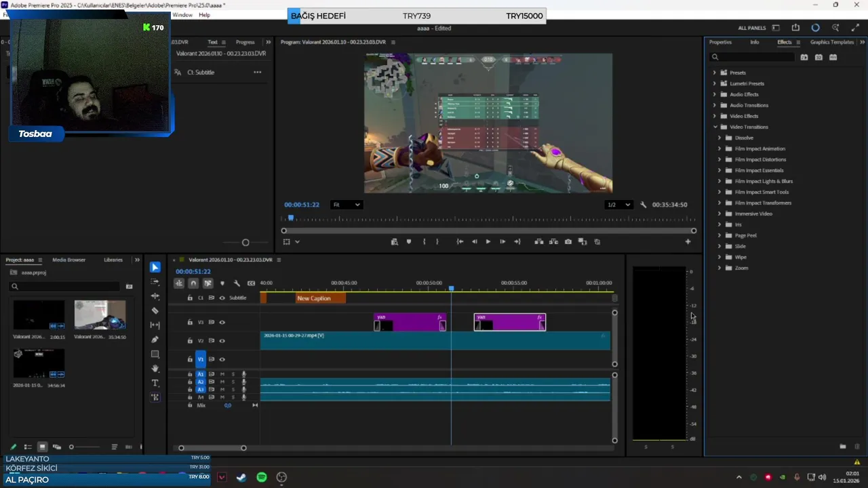Click the Effects panel search field

pyautogui.click(x=753, y=58)
